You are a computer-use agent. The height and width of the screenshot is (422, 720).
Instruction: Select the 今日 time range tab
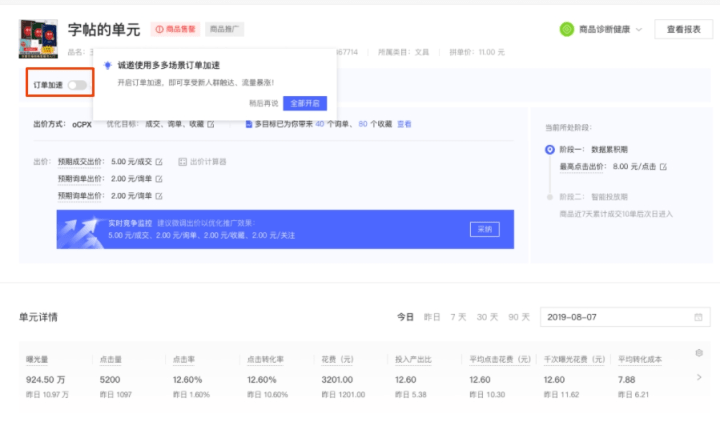[405, 317]
